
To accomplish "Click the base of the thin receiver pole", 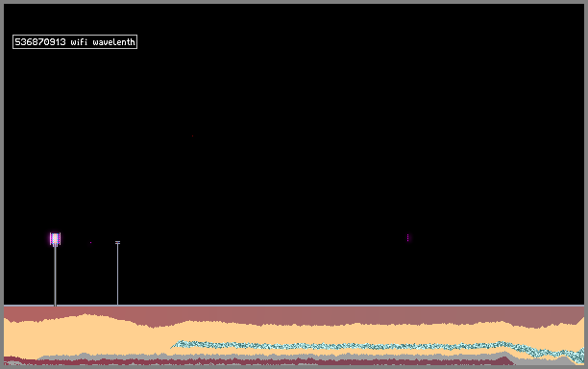I will (x=117, y=304).
